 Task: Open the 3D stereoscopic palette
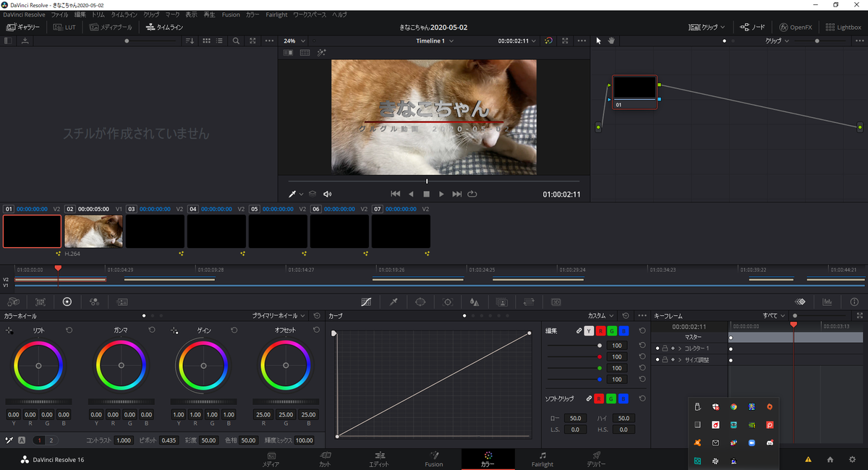(x=556, y=302)
